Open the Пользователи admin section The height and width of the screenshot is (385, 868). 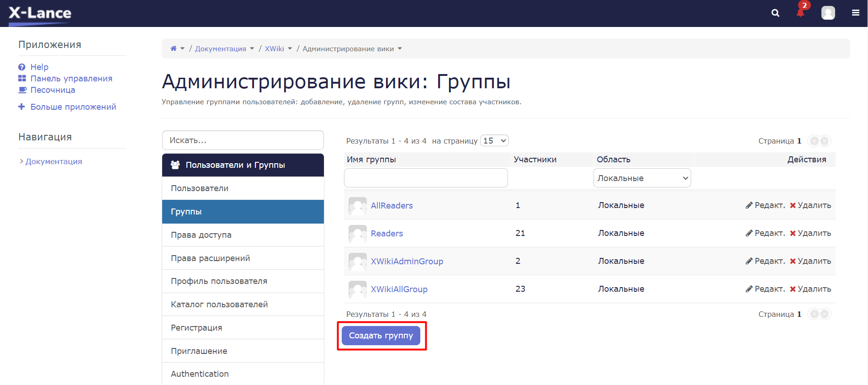pyautogui.click(x=243, y=188)
